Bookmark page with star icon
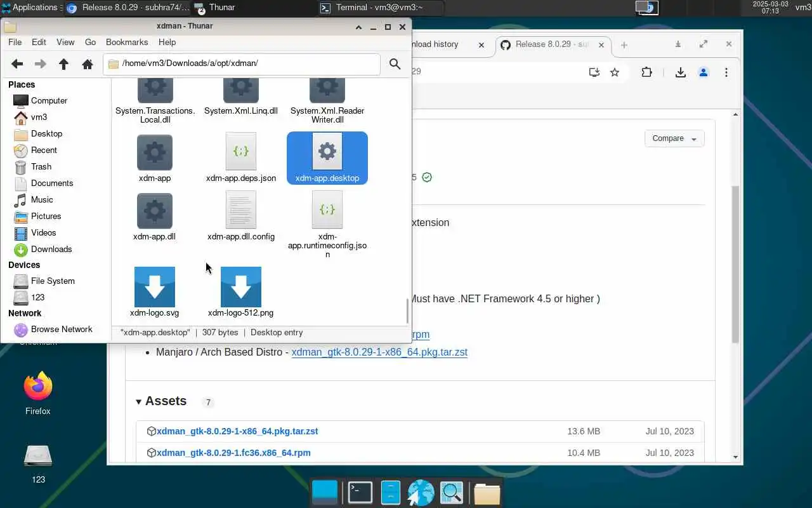Viewport: 812px width, 508px height. [x=615, y=72]
